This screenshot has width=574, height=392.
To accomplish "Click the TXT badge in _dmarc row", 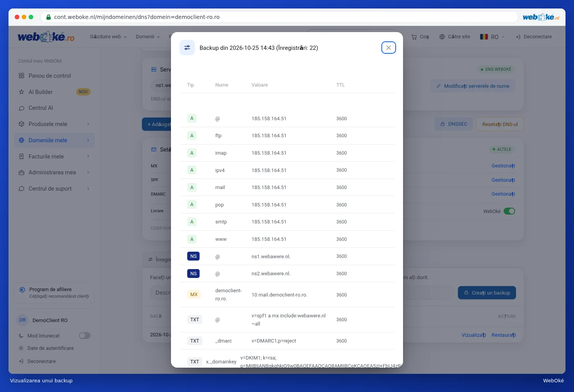I will pyautogui.click(x=195, y=341).
